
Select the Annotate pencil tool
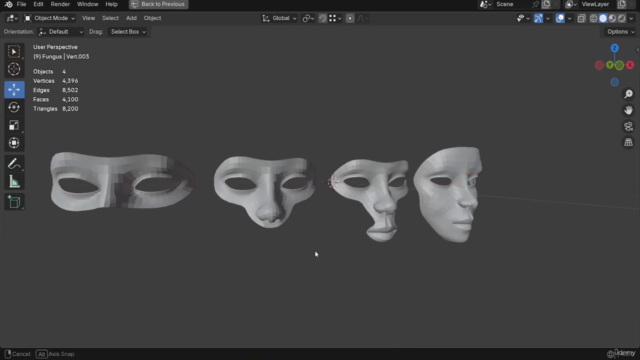[14, 164]
